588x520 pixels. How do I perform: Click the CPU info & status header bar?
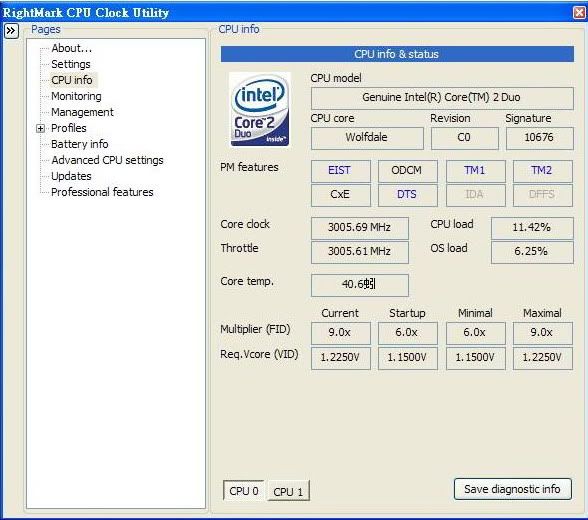pyautogui.click(x=397, y=54)
